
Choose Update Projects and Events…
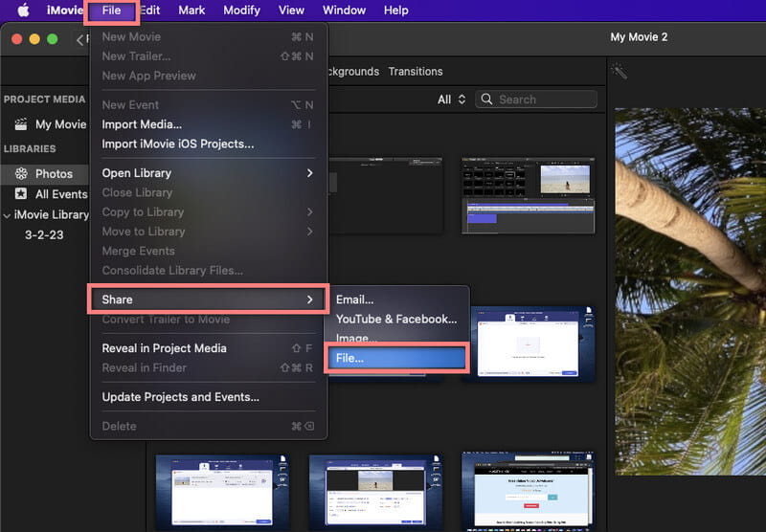click(x=208, y=397)
